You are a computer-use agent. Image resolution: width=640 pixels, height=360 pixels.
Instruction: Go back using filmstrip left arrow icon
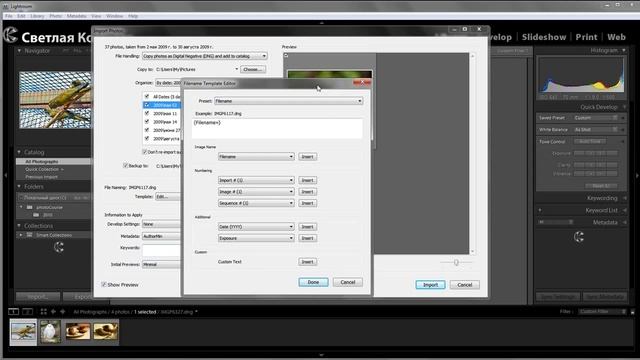pos(53,311)
